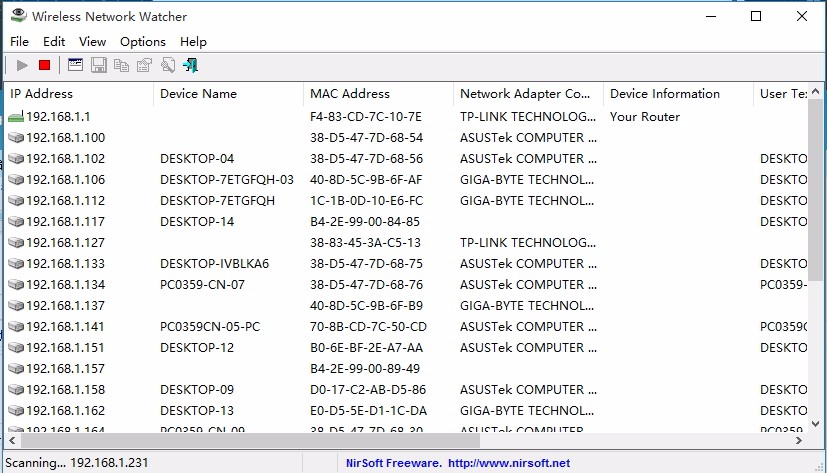This screenshot has width=827, height=473.
Task: Open the Options menu
Action: click(x=143, y=42)
